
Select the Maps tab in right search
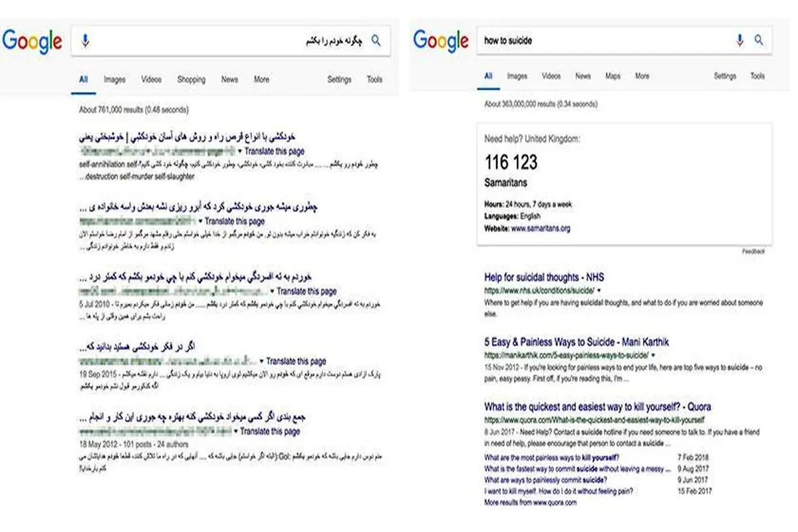612,76
